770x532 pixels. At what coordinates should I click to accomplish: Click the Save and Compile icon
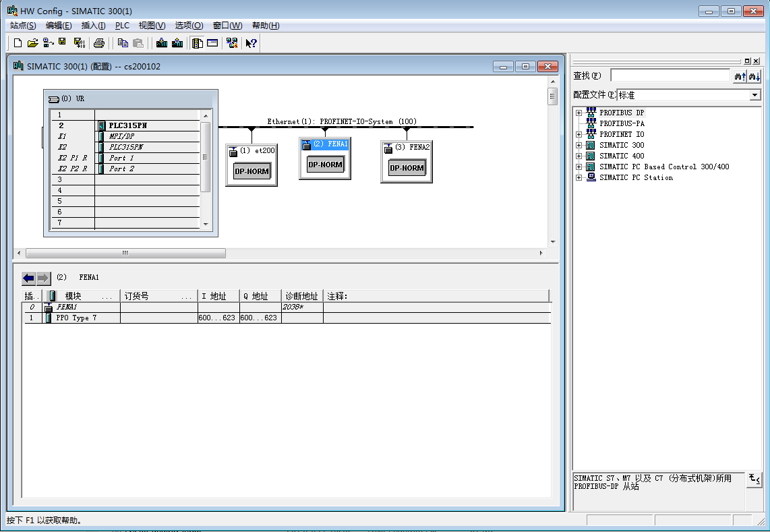point(79,43)
